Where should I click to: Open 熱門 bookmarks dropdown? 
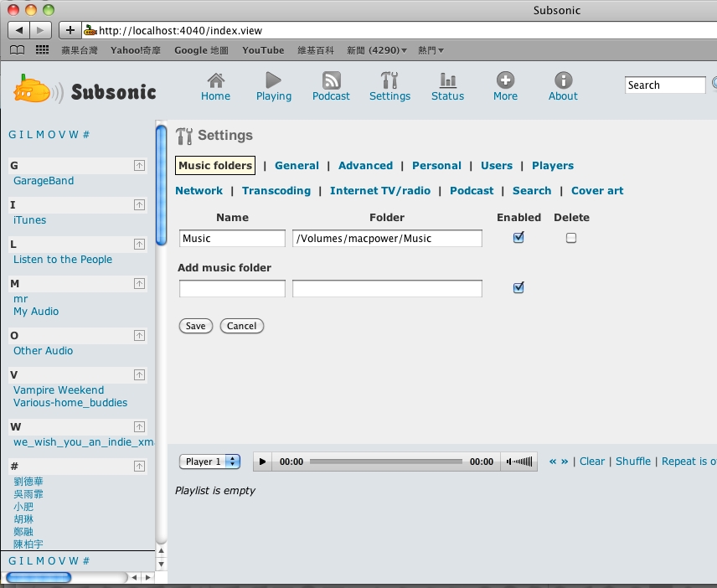431,50
